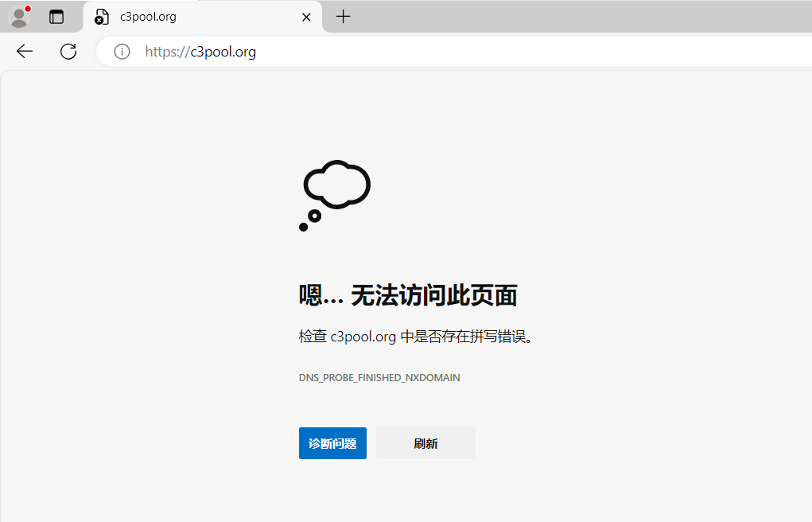Select the DNS_PROBE_FINISHED_NXDOMAIN error code text

379,377
